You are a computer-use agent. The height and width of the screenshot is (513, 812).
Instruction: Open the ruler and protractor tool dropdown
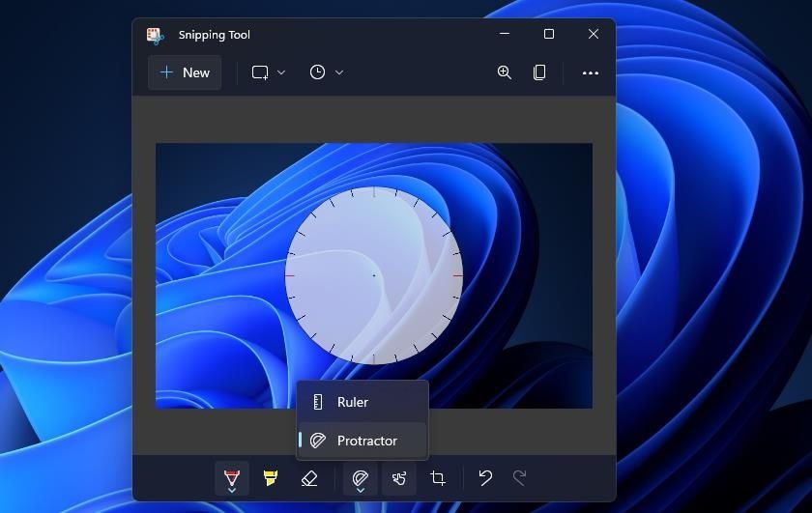click(360, 478)
